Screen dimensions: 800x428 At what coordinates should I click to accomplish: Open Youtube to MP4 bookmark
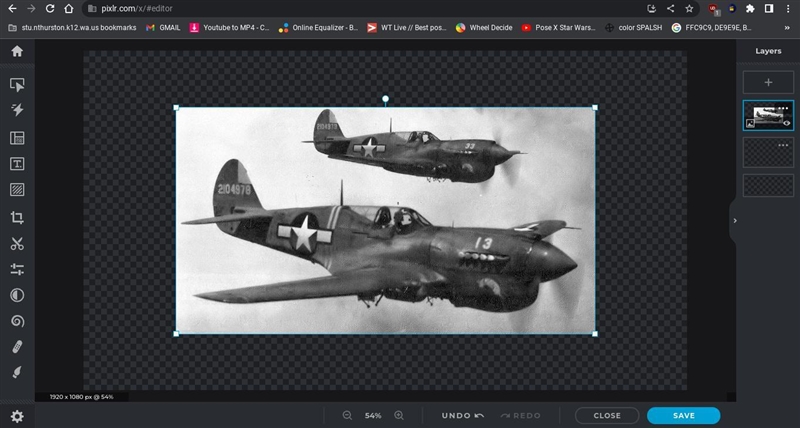click(x=230, y=28)
